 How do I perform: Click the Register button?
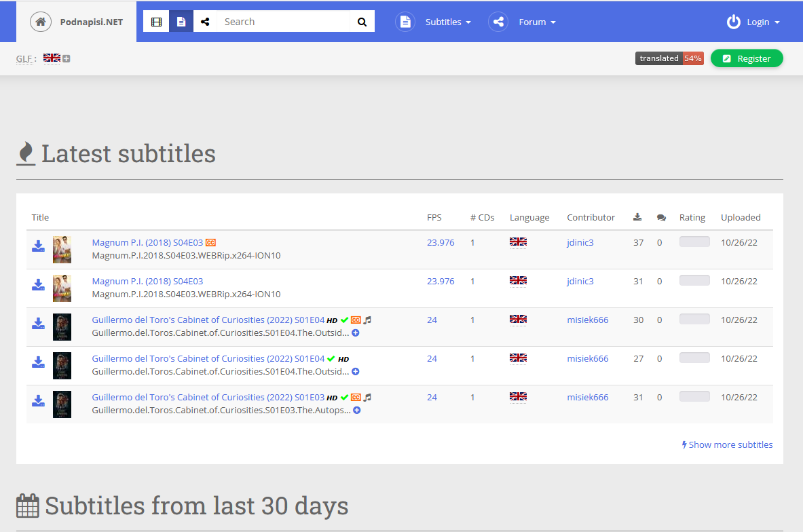[747, 58]
